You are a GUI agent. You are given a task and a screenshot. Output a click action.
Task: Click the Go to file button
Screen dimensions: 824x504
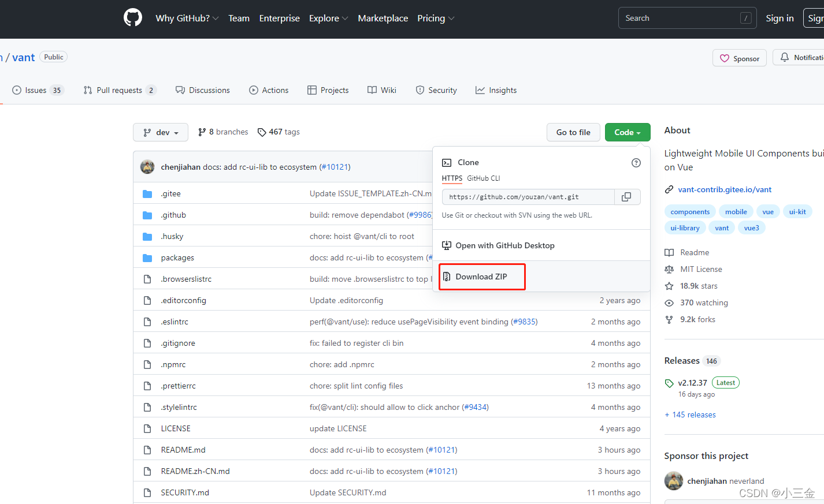573,132
